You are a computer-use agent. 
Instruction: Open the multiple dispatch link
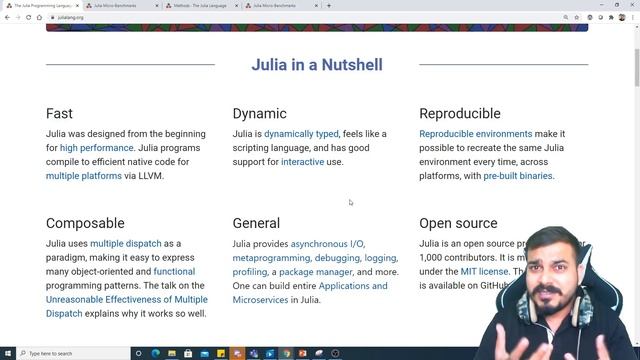pos(126,244)
